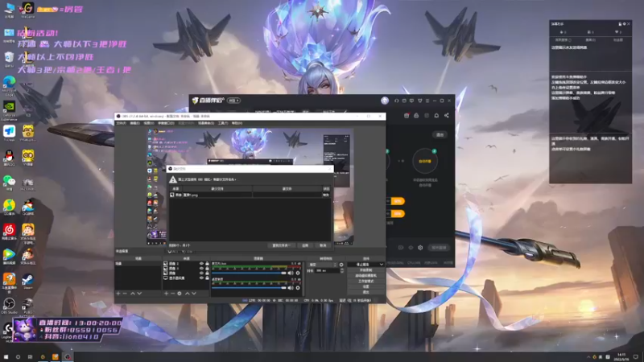Click the 时长 duration input field
Viewport: 644px width, 362px height.
327,271
